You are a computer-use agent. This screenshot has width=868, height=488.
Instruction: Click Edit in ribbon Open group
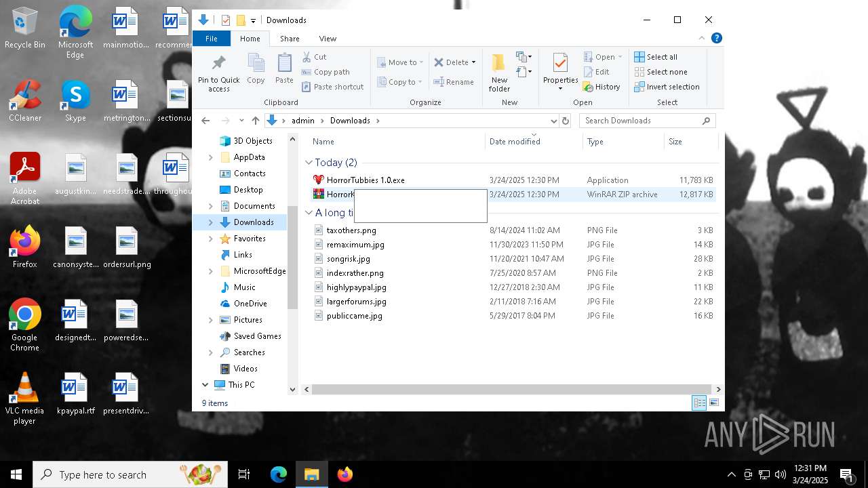596,72
